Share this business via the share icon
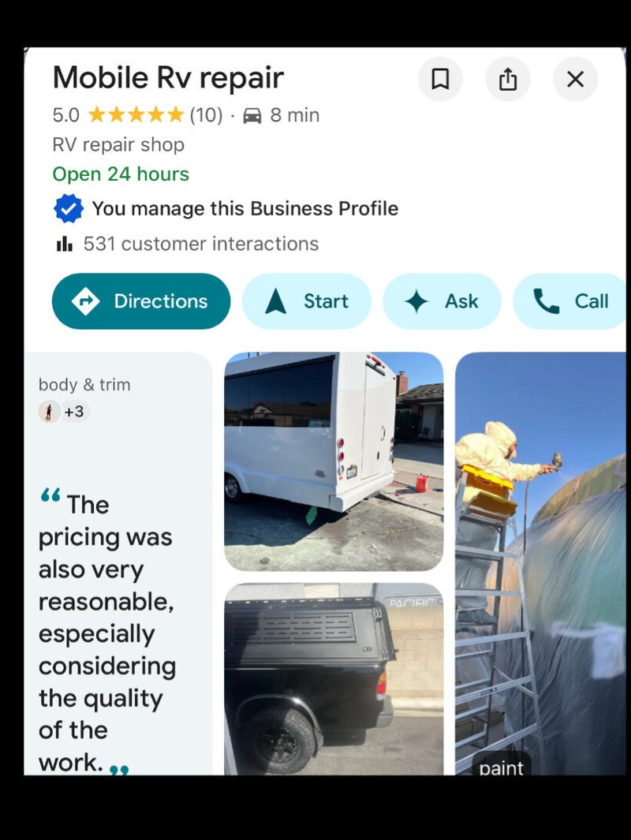The height and width of the screenshot is (840, 631). coord(508,80)
